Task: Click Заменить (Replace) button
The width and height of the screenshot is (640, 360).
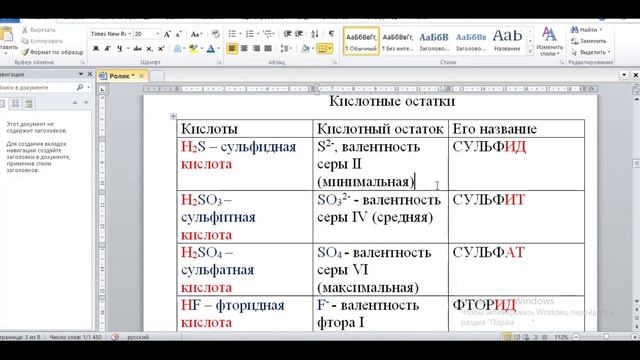Action: (589, 41)
